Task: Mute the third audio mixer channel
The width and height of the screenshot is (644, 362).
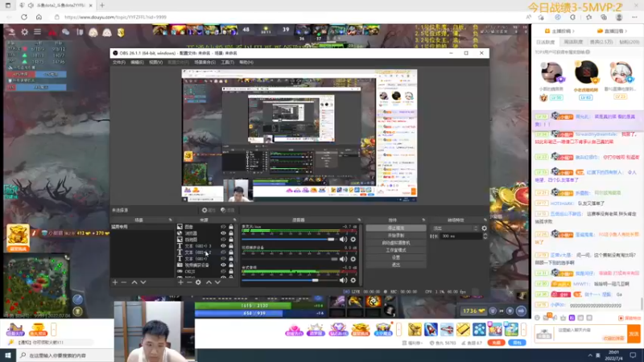Action: (x=343, y=280)
